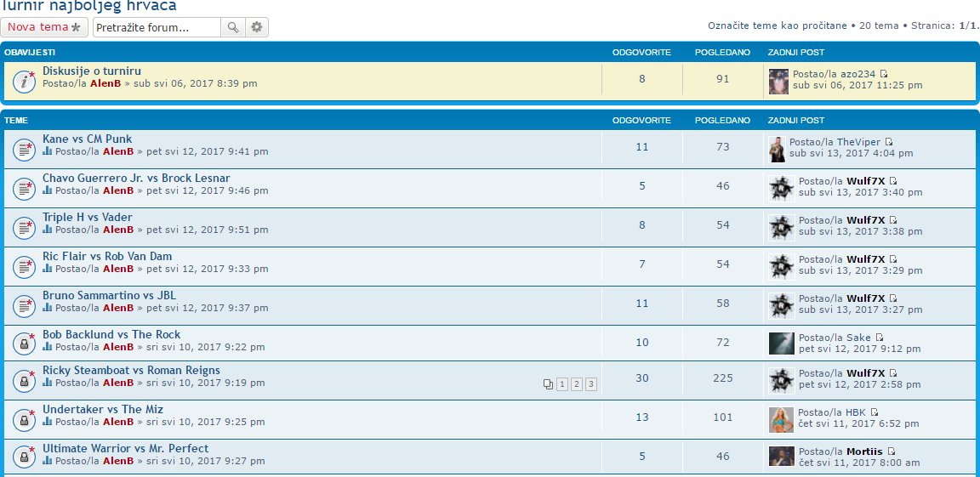The height and width of the screenshot is (477, 980).
Task: Open page 3 of Ricky Steamboat topic
Action: 591,384
